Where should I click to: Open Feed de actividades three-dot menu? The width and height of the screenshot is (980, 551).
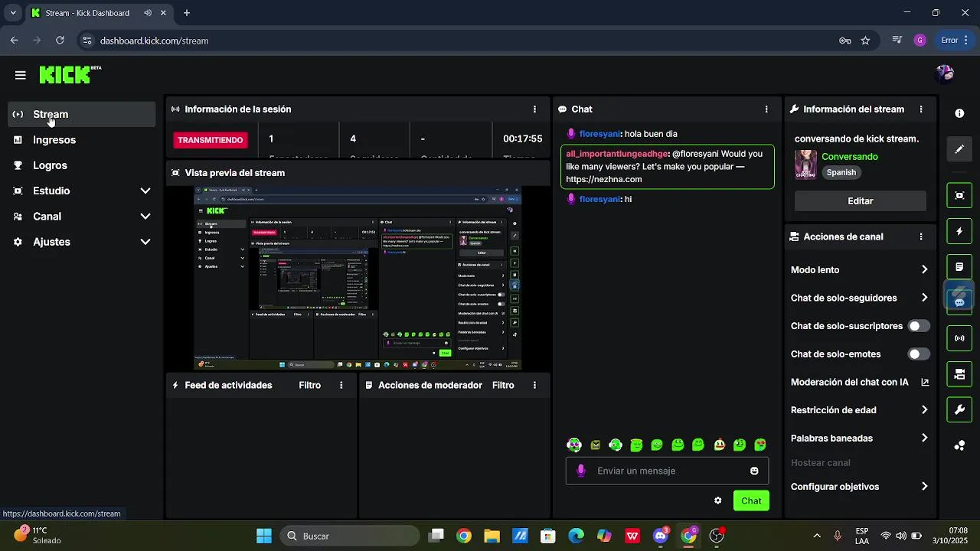pyautogui.click(x=341, y=386)
